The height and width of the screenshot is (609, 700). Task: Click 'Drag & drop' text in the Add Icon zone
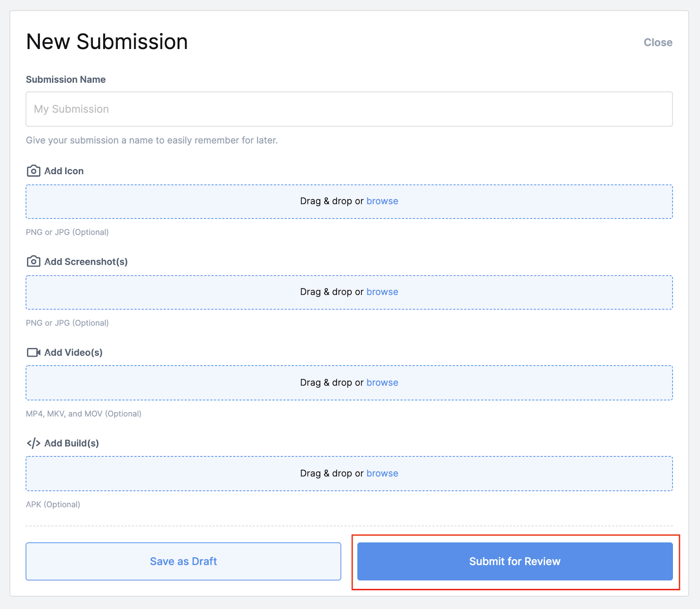click(x=326, y=201)
